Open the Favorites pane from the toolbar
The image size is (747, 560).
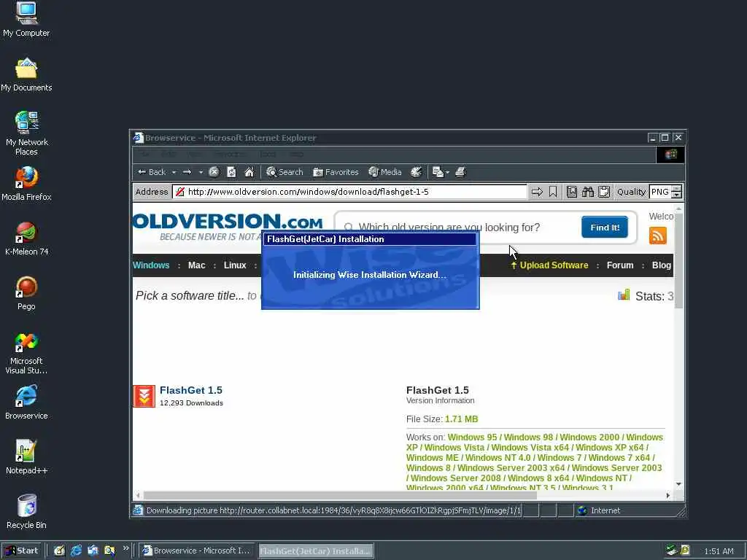[x=336, y=172]
